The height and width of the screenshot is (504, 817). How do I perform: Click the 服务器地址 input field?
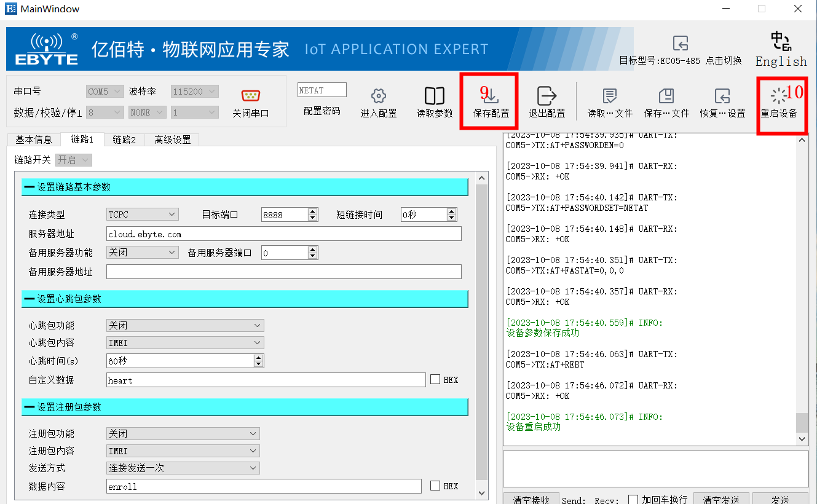click(x=283, y=234)
